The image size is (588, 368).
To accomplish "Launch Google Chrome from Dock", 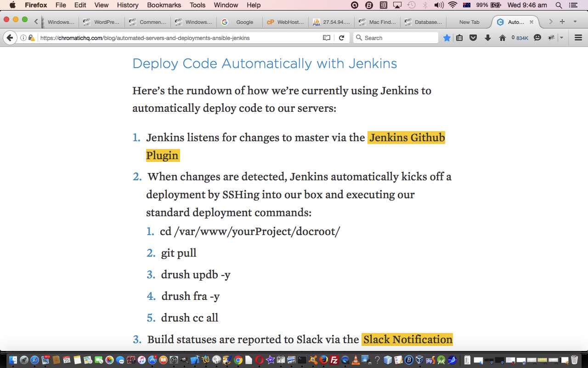I will [x=238, y=360].
